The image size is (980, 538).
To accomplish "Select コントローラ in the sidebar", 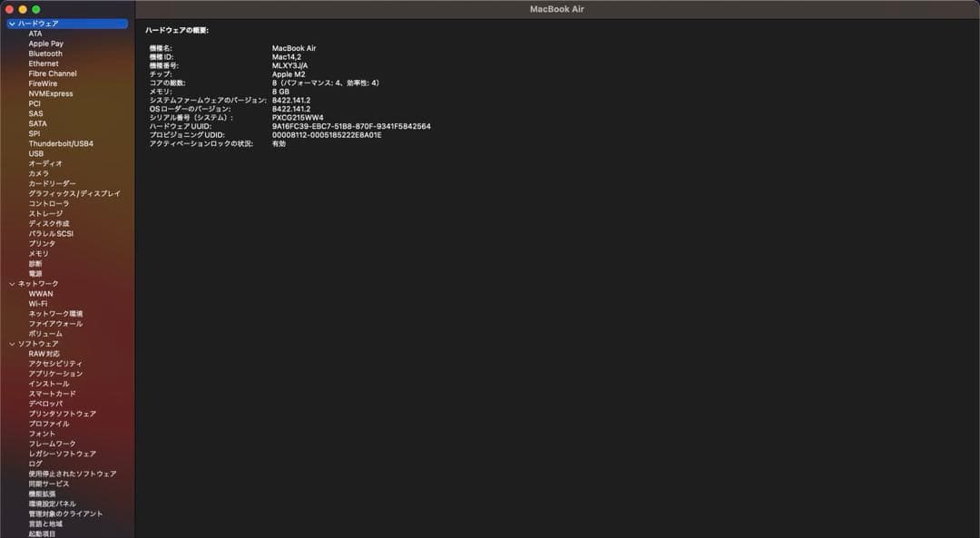I will click(49, 204).
